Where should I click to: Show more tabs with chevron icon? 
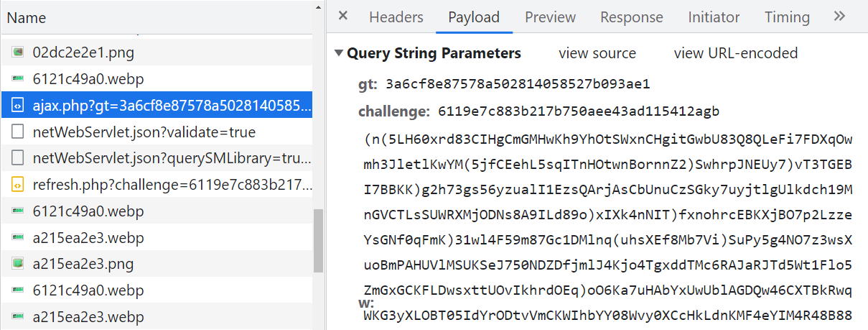point(839,17)
